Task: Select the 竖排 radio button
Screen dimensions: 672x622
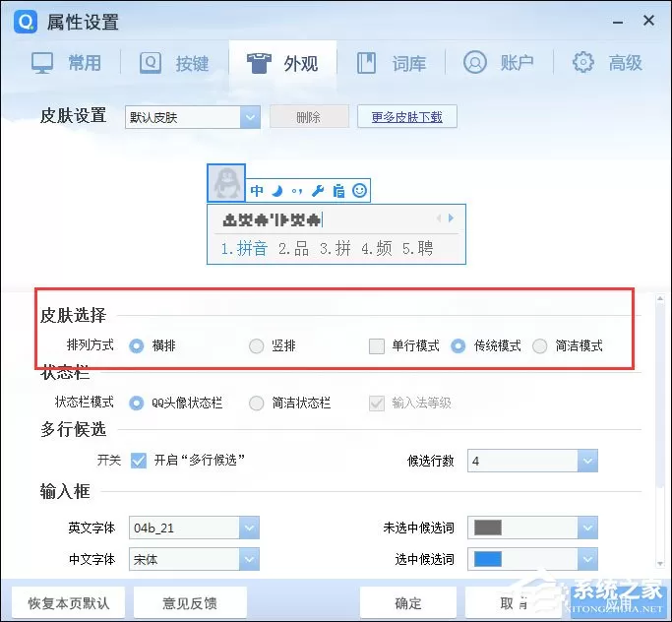Action: coord(256,345)
